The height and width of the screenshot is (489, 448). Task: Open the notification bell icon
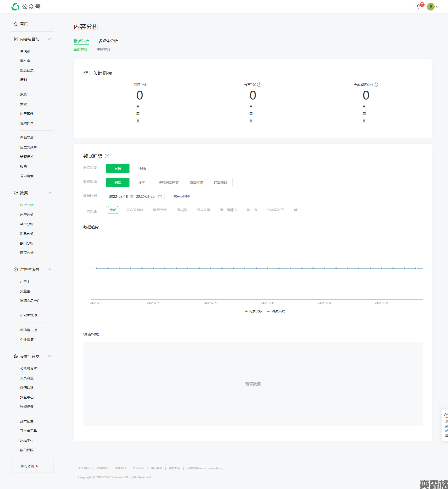[x=418, y=7]
